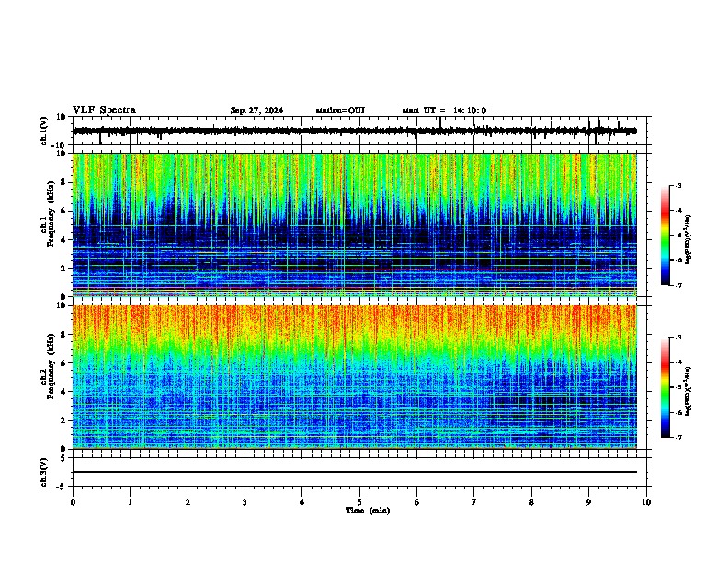This screenshot has height=563, width=728.
Task: Click the "7" minute tick on the Time axis
Action: 474,502
